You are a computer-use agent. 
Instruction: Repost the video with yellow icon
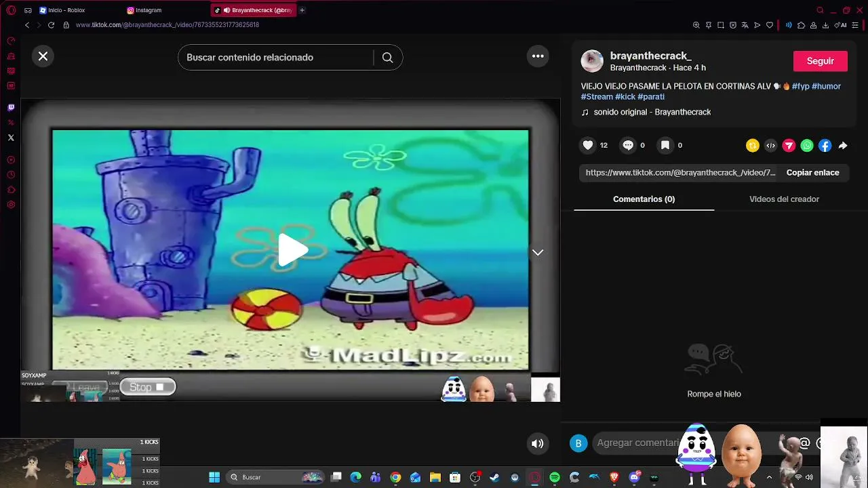[x=753, y=146]
